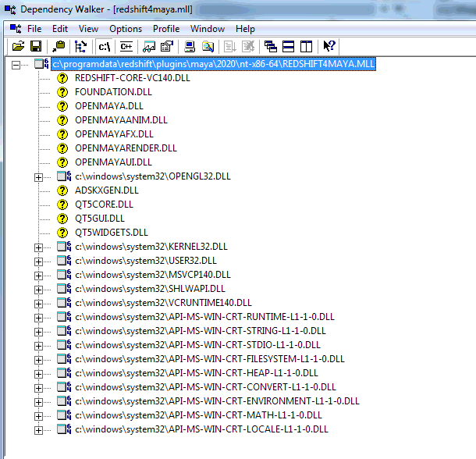Click missing-module icon beside OPENMAYAUI.DLL
This screenshot has width=476, height=459.
click(62, 162)
